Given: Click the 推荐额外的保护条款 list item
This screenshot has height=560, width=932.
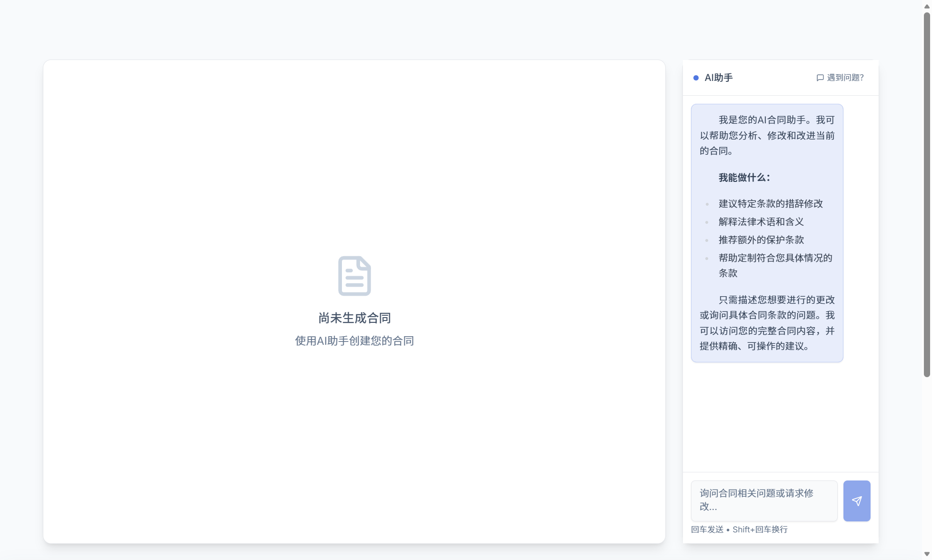Looking at the screenshot, I should pyautogui.click(x=761, y=240).
